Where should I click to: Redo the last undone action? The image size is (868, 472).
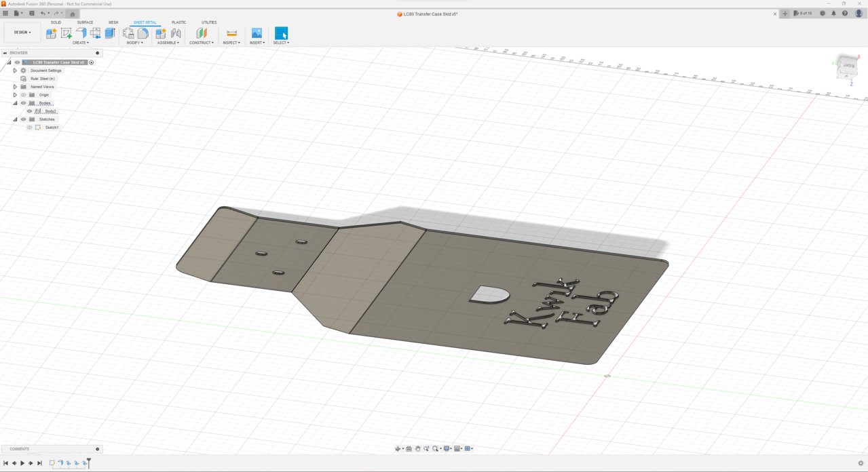pyautogui.click(x=57, y=13)
